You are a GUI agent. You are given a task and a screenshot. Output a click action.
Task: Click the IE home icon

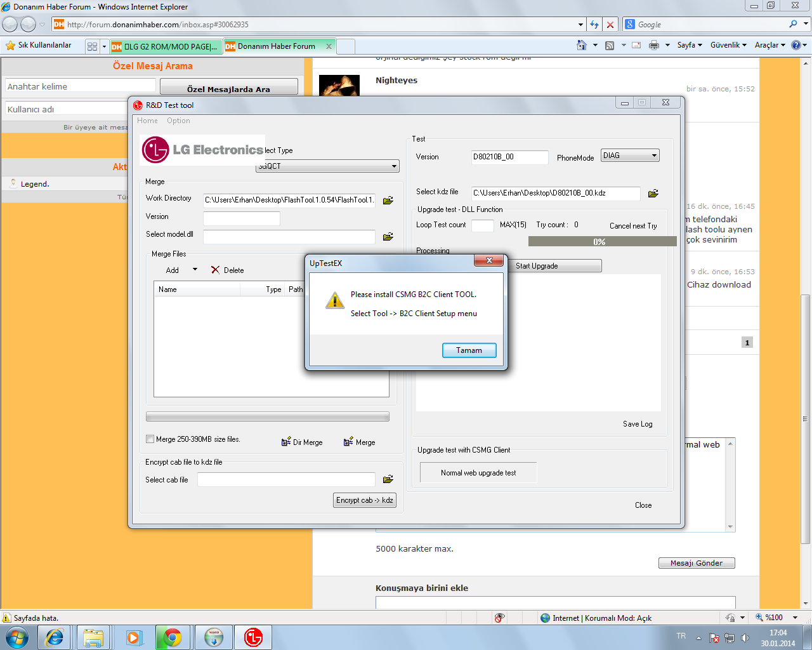tap(581, 45)
